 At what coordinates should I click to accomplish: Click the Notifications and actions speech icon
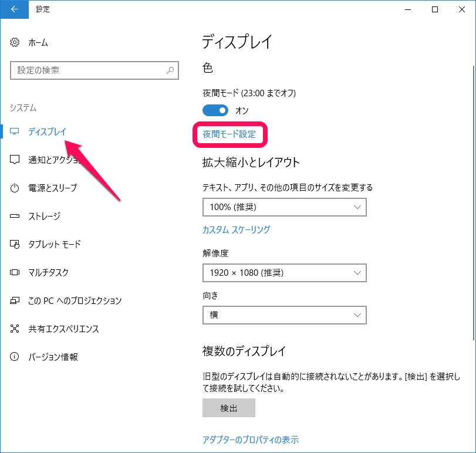pyautogui.click(x=15, y=160)
